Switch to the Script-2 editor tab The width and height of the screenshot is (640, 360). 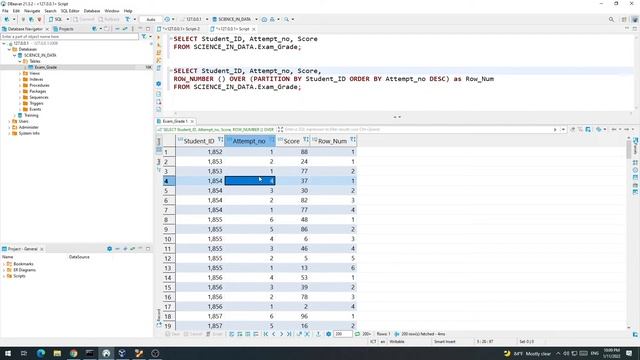tap(179, 29)
